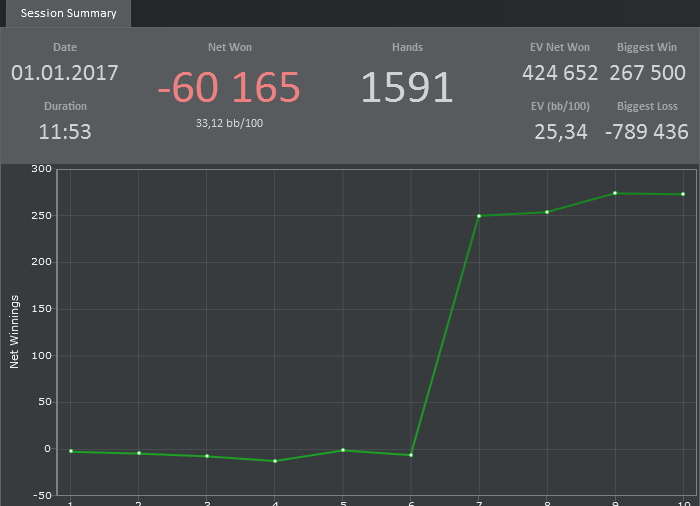Open the Session Summary tab
Image resolution: width=700 pixels, height=506 pixels.
tap(68, 13)
